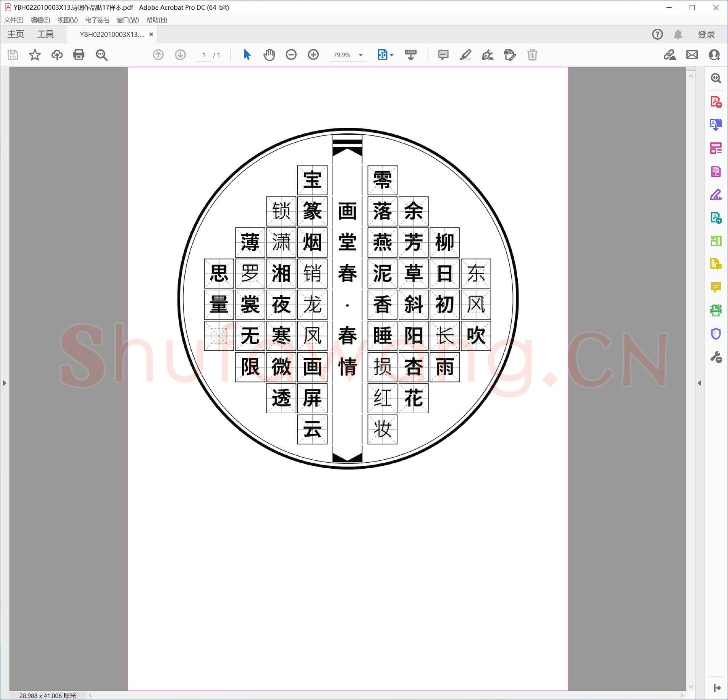The image size is (728, 700).
Task: Open More Tools wrench icon
Action: (x=716, y=357)
